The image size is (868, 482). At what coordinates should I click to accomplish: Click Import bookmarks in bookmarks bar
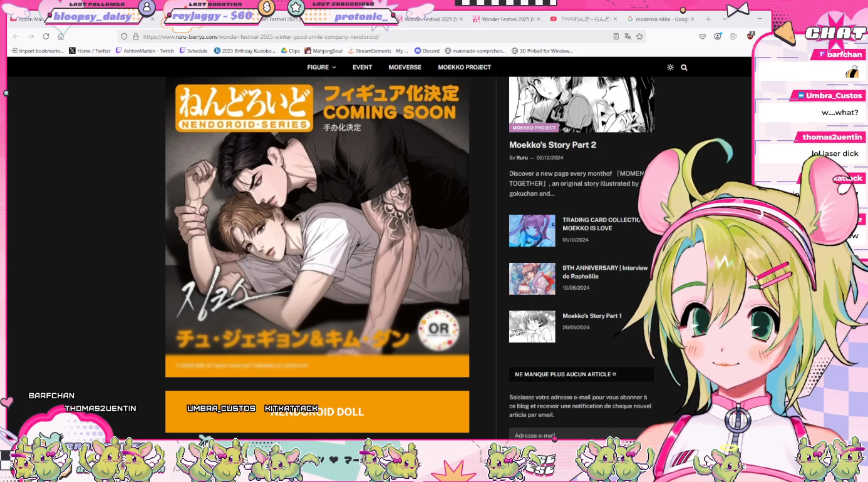point(38,51)
